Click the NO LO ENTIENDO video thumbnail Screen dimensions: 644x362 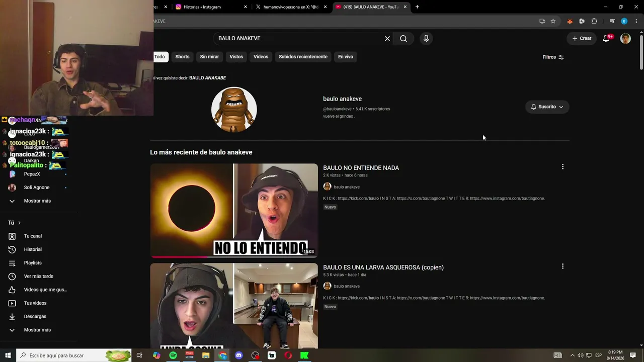point(234,211)
